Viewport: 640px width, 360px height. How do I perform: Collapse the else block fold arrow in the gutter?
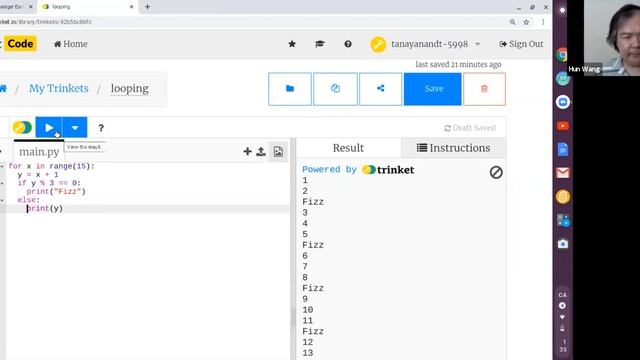click(2, 200)
